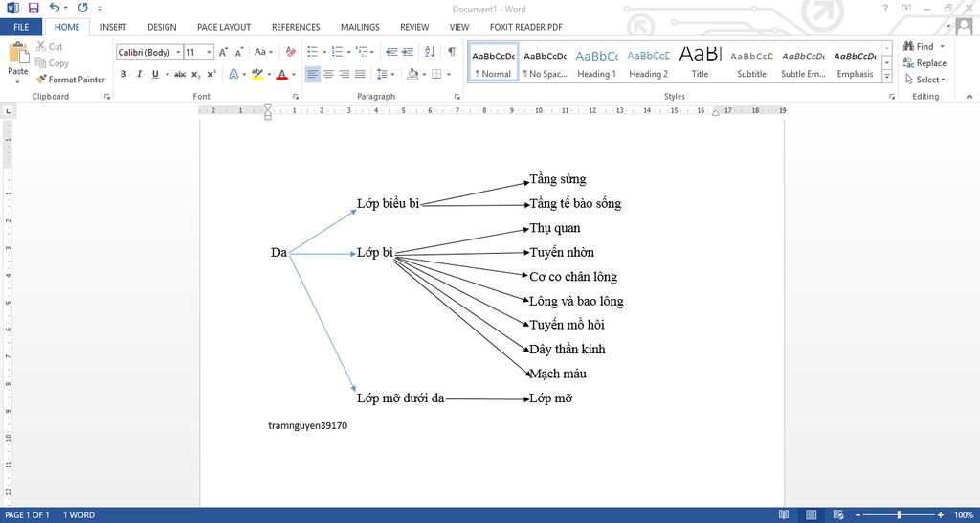This screenshot has height=523, width=980.
Task: Apply strikethrough formatting
Action: pyautogui.click(x=180, y=74)
